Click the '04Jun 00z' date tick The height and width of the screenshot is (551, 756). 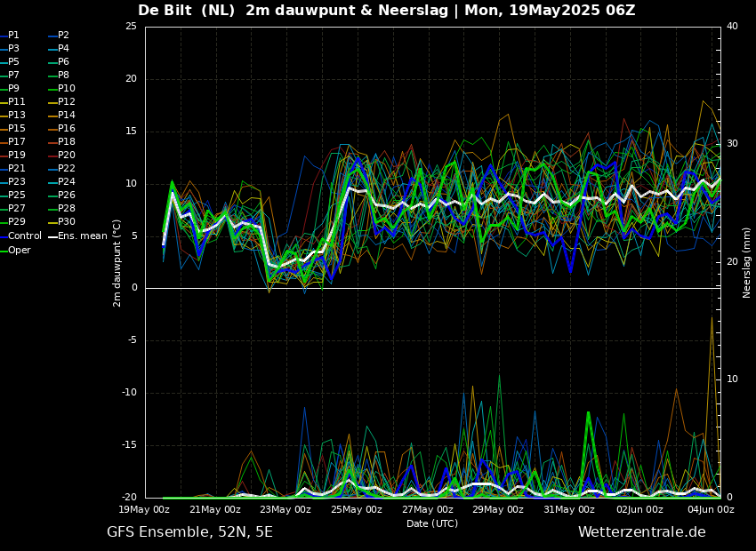(712, 509)
